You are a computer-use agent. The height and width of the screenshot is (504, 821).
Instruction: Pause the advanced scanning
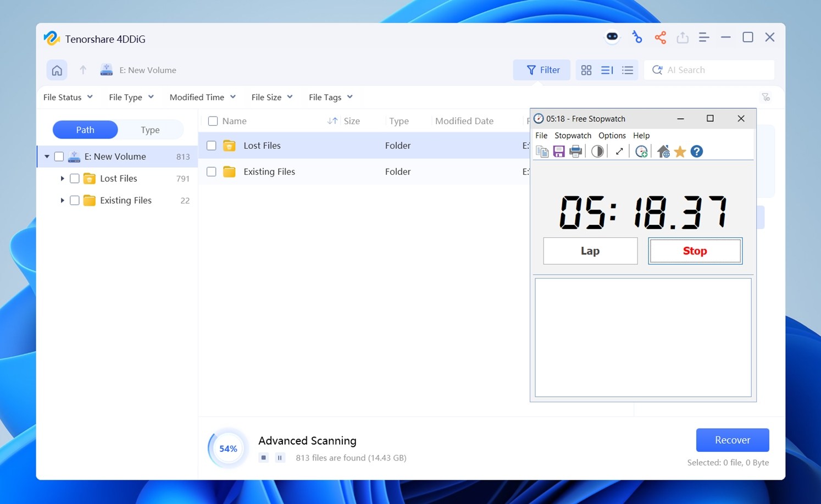tap(280, 457)
